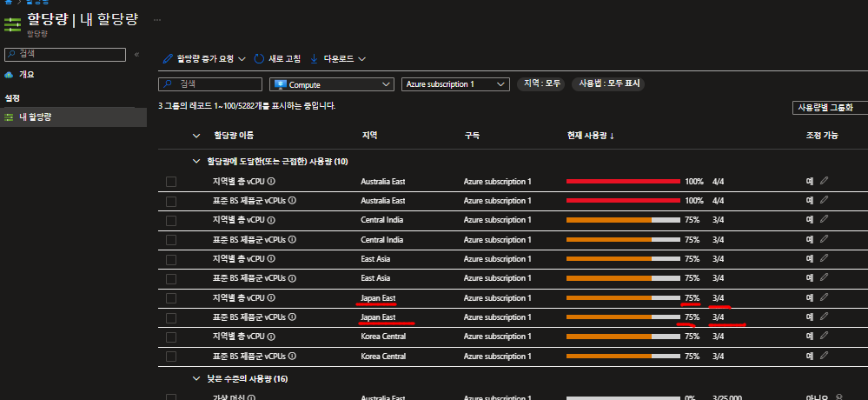
Task: Check the Central India 표준 BS 제품군 row
Action: coord(171,240)
